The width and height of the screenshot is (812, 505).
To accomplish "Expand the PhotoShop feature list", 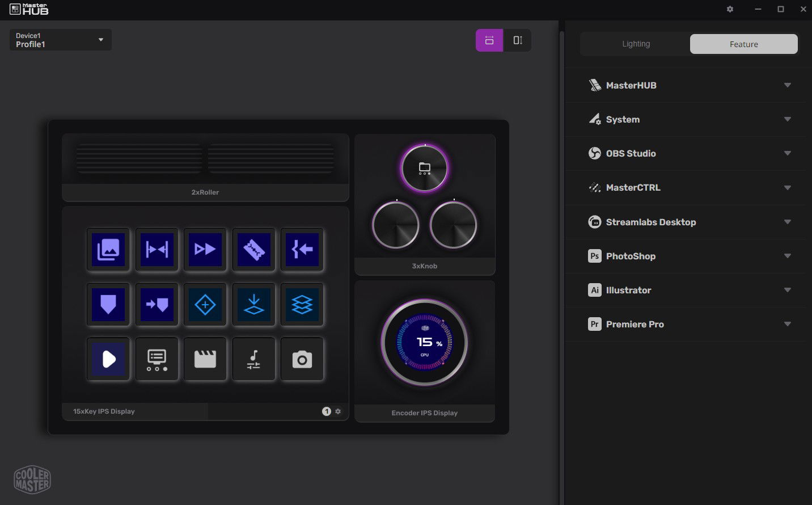I will [x=787, y=256].
